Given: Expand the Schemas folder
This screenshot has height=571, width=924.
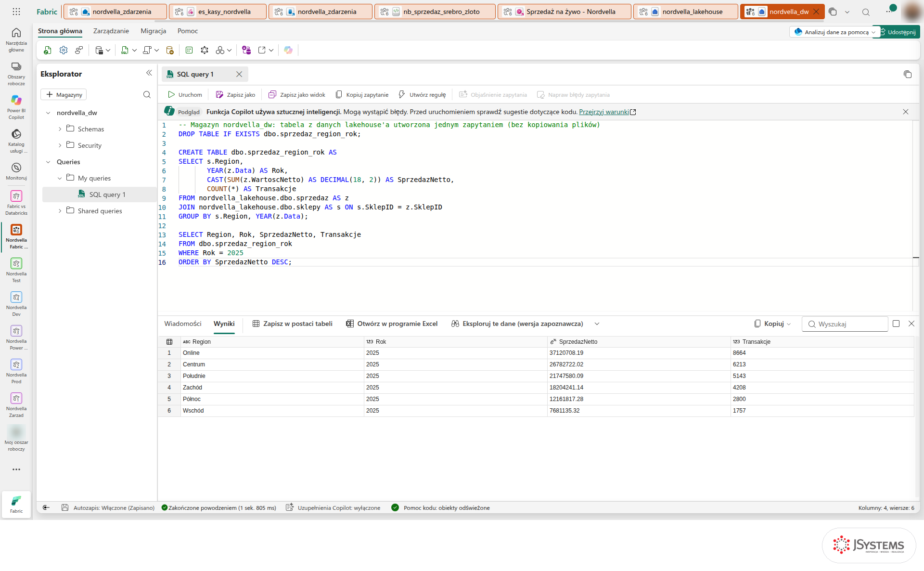Looking at the screenshot, I should tap(60, 129).
